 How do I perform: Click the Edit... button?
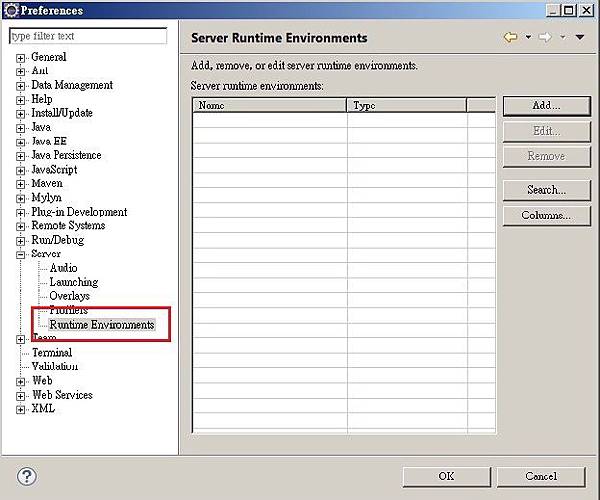point(546,132)
